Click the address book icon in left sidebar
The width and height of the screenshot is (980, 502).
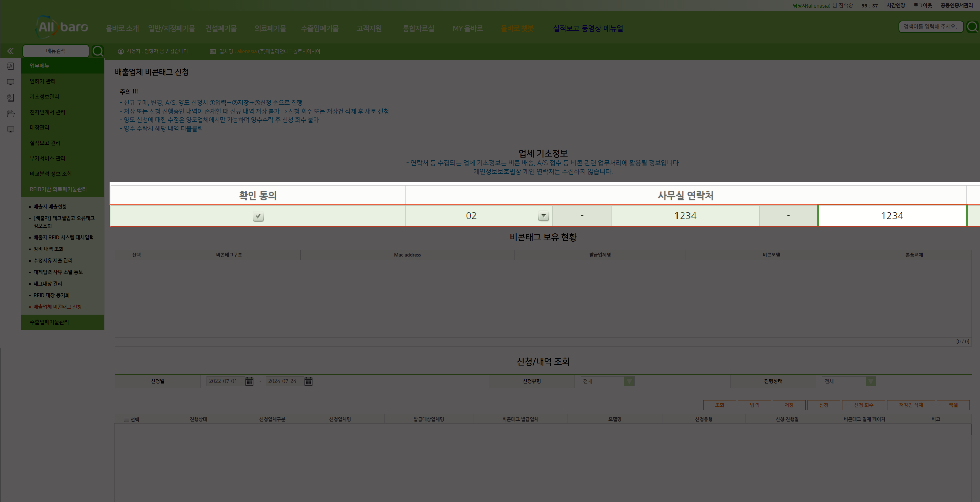pos(10,66)
